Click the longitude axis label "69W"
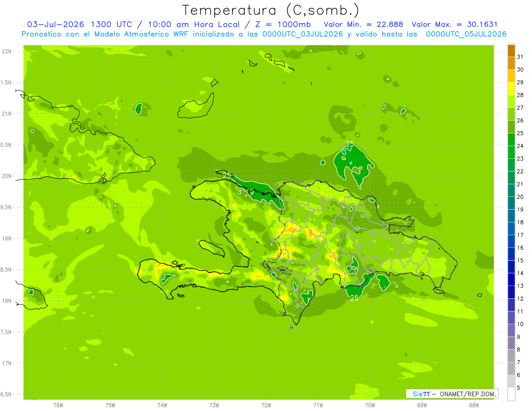Screen dimensions: 532x411 422,405
